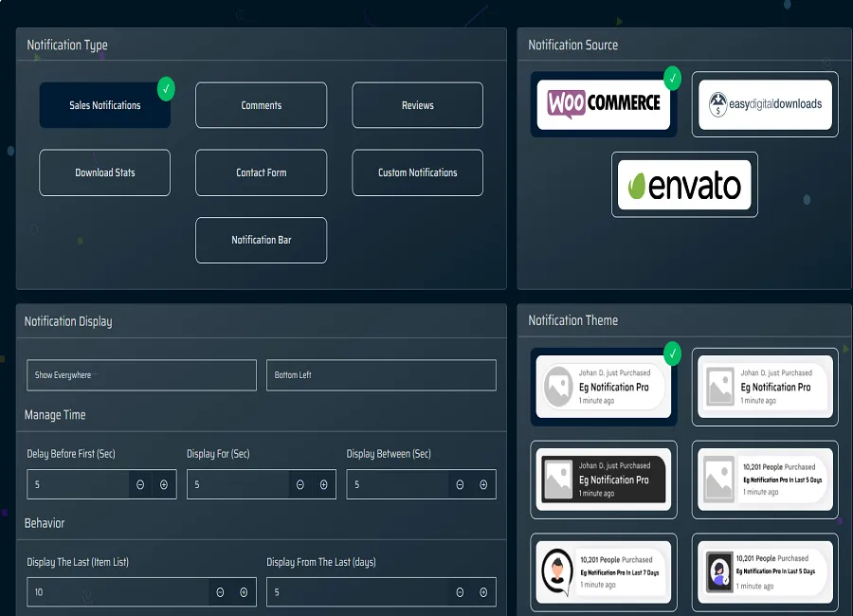
Task: Choose the Reviews notification type
Action: click(x=417, y=105)
